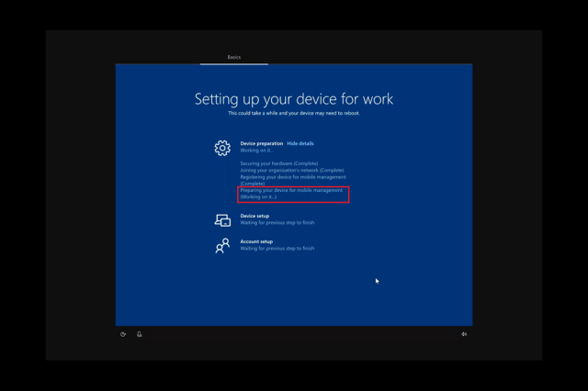Click Device setup 'Waiting for previous step' text
The height and width of the screenshot is (391, 588).
click(x=277, y=223)
